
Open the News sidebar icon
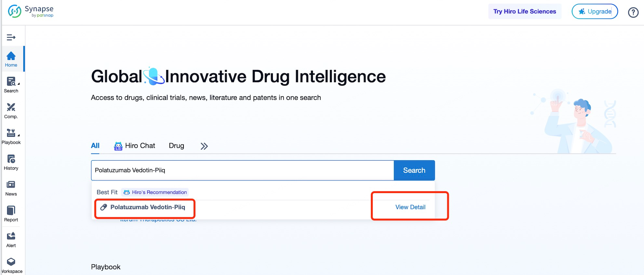click(x=11, y=188)
